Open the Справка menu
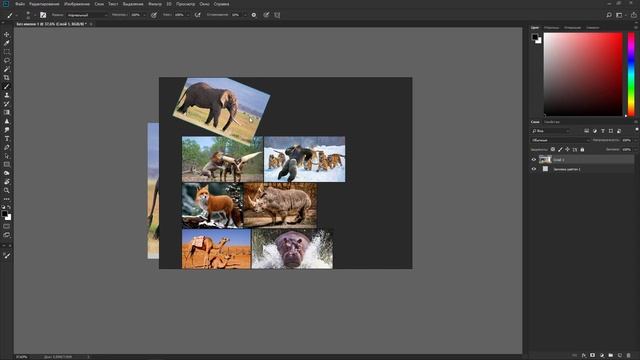 222,4
